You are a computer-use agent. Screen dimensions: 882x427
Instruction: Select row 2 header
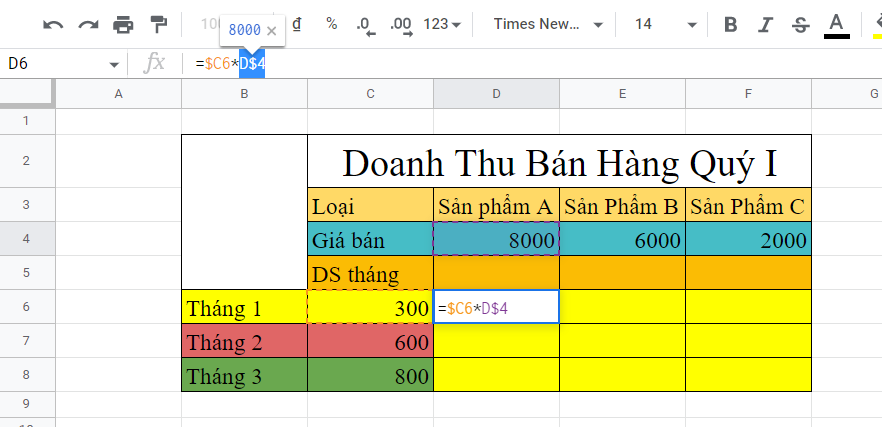coord(27,161)
